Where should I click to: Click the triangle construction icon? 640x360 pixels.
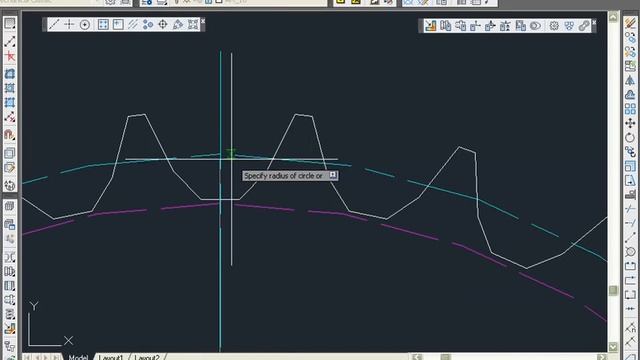pyautogui.click(x=178, y=24)
